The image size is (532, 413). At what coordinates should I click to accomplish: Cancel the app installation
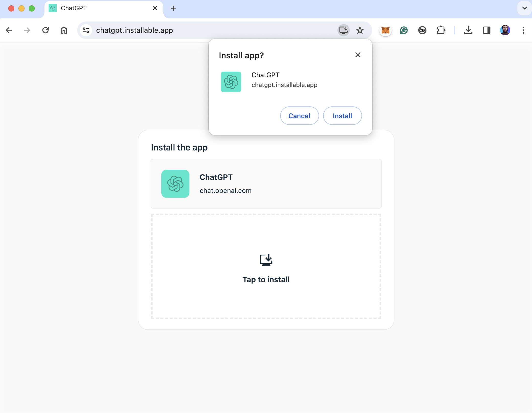tap(299, 116)
